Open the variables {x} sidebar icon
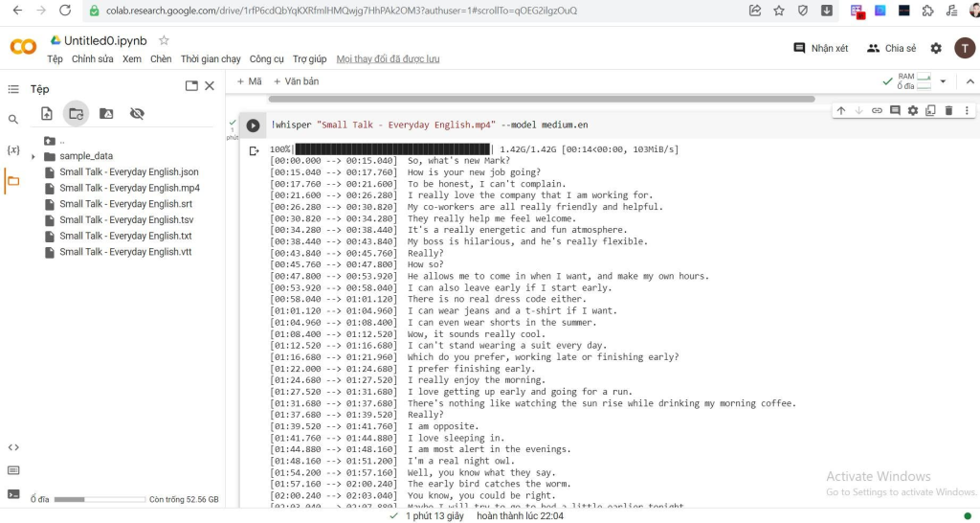 coord(13,149)
